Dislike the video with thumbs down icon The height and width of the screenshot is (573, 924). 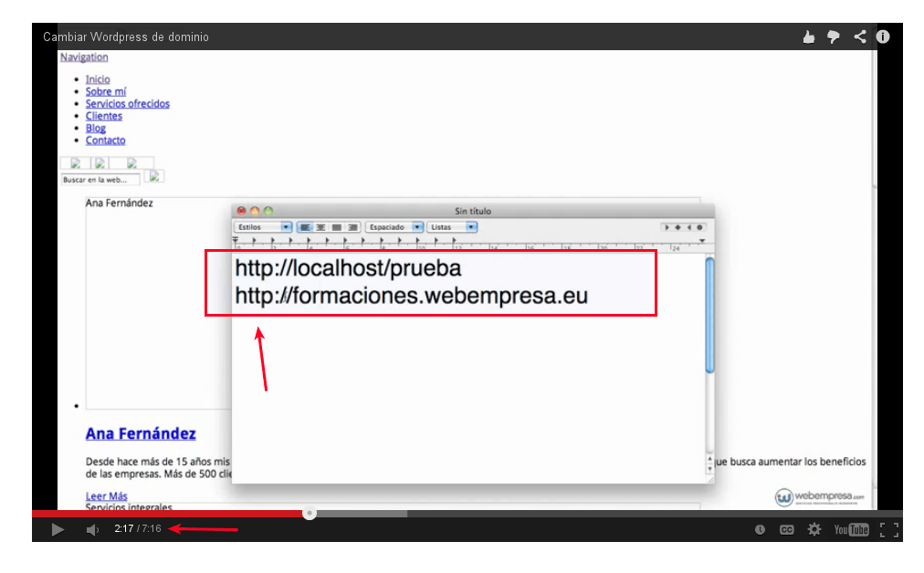pos(834,37)
